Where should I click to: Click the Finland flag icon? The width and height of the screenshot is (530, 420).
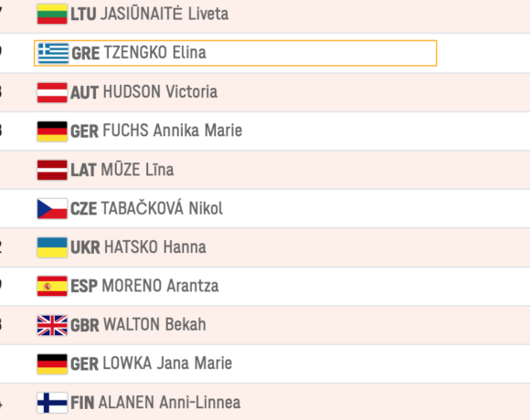[x=52, y=403]
